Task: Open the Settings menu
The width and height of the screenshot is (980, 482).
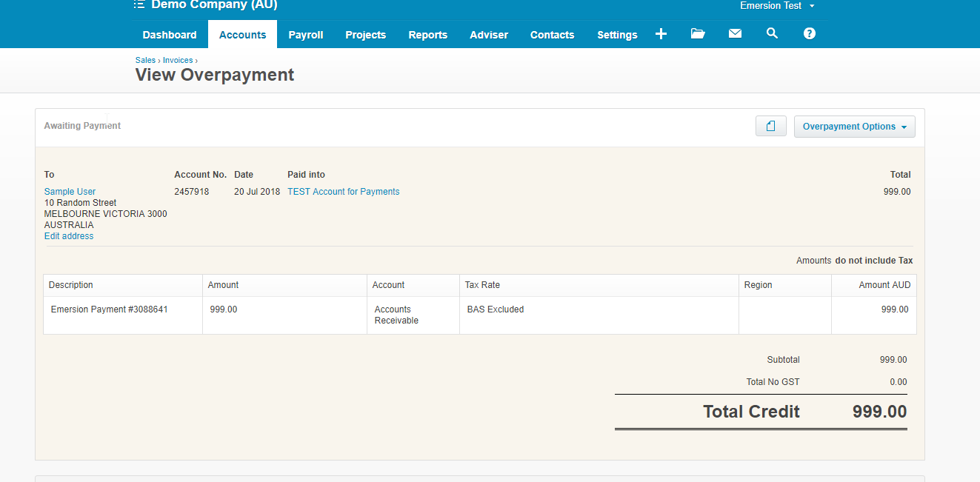Action: pos(617,35)
